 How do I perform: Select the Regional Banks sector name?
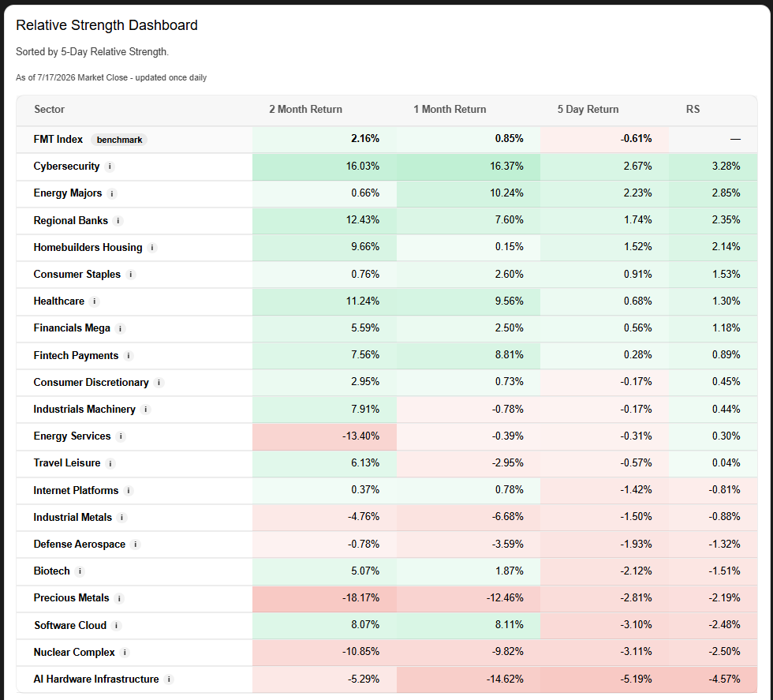tap(70, 220)
